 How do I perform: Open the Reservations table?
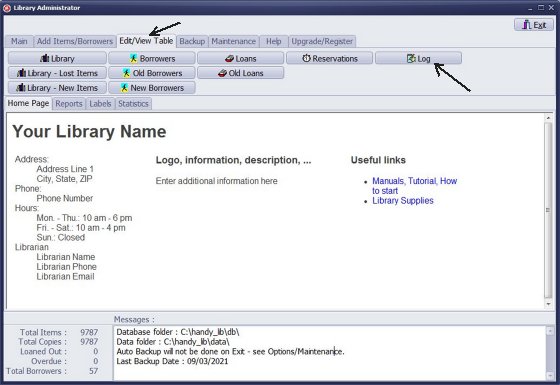click(329, 58)
